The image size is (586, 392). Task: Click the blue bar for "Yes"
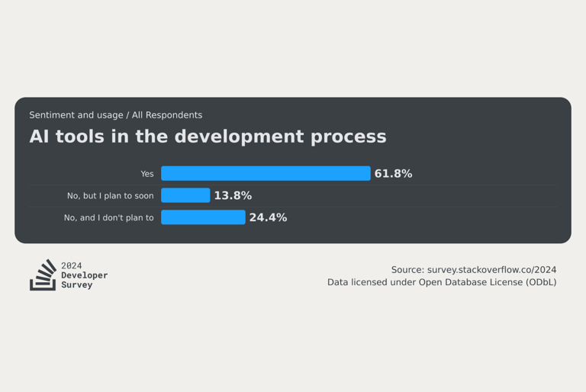[x=266, y=174]
